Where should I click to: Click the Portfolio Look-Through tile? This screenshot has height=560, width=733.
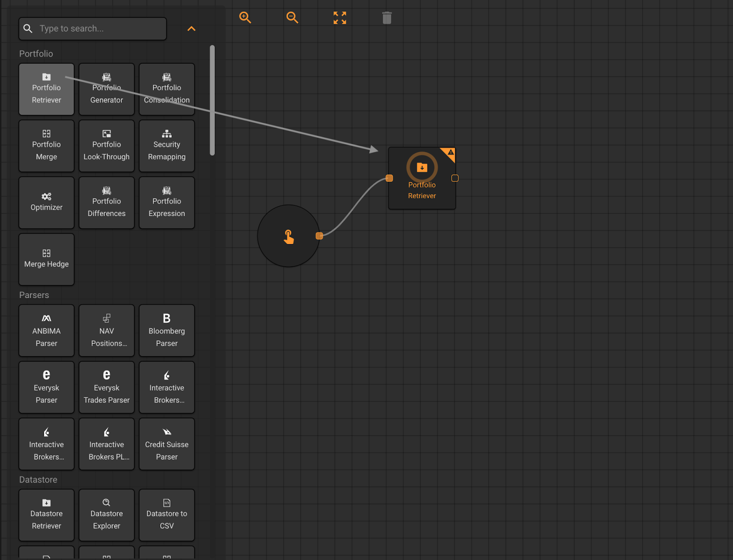[x=107, y=146]
